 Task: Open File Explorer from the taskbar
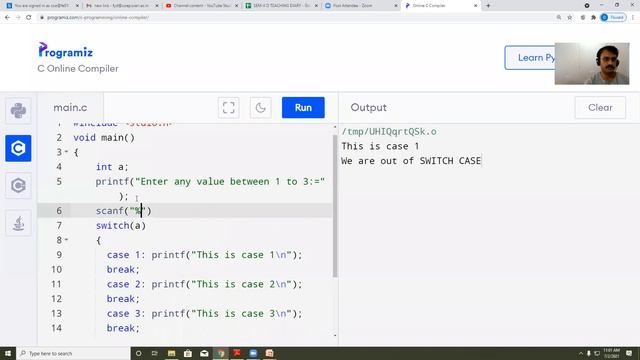click(x=171, y=353)
